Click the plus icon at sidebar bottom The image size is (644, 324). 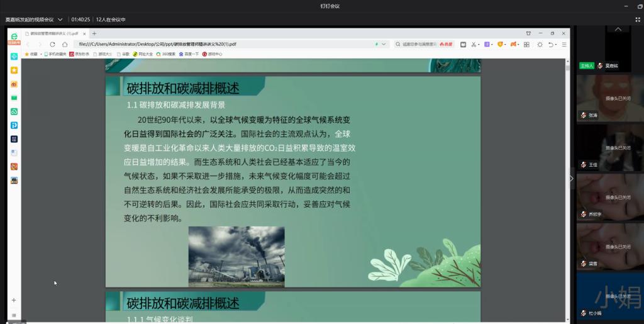[14, 300]
